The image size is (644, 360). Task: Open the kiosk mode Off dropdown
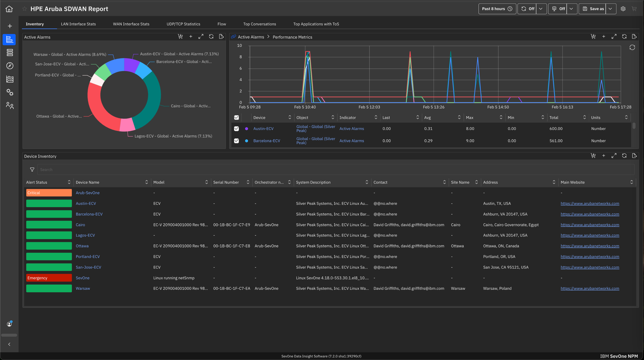click(572, 8)
